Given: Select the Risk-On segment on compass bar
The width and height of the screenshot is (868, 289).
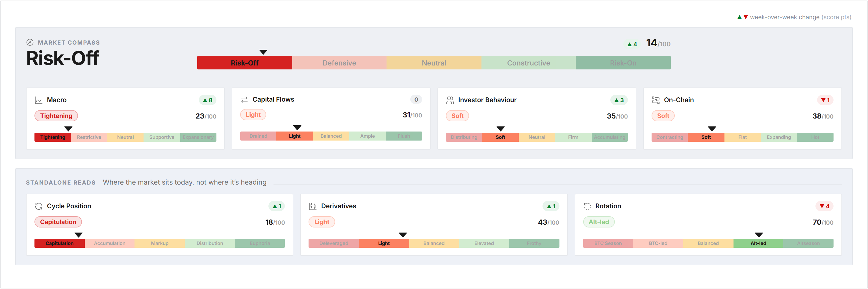Looking at the screenshot, I should (x=623, y=63).
